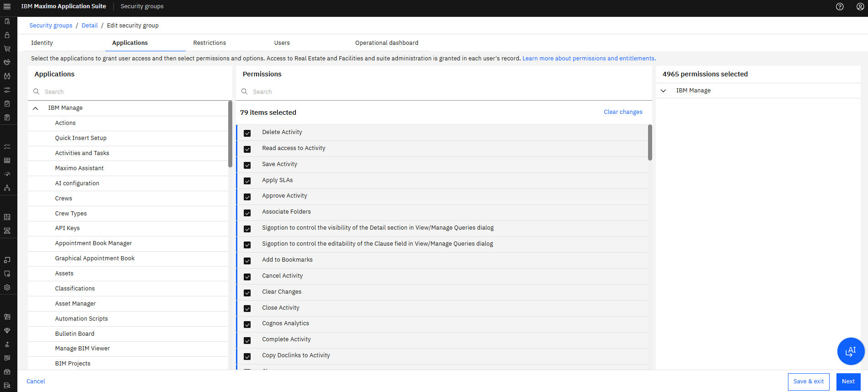
Task: Switch to the Restrictions tab
Action: tap(209, 43)
